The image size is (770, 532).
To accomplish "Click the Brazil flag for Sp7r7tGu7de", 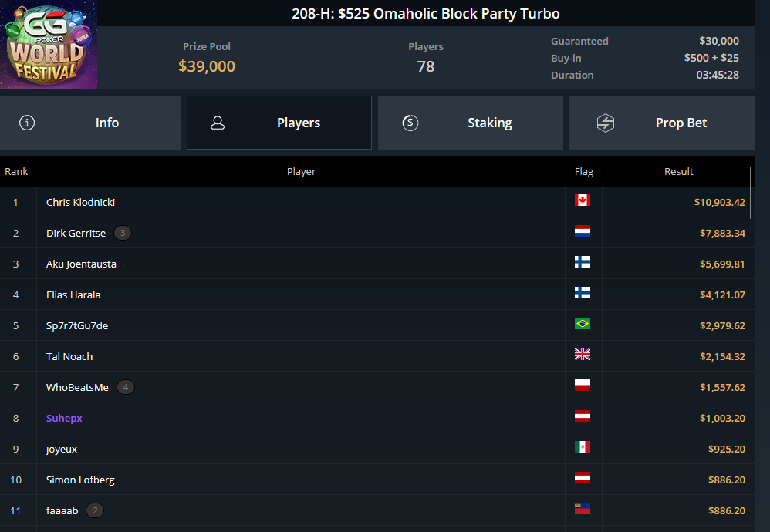I will (583, 323).
